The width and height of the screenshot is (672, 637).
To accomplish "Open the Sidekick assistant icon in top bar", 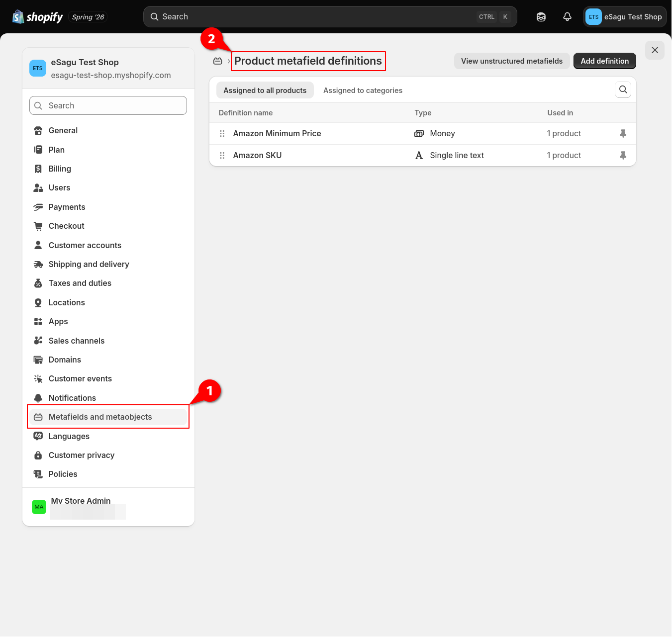I will [541, 17].
